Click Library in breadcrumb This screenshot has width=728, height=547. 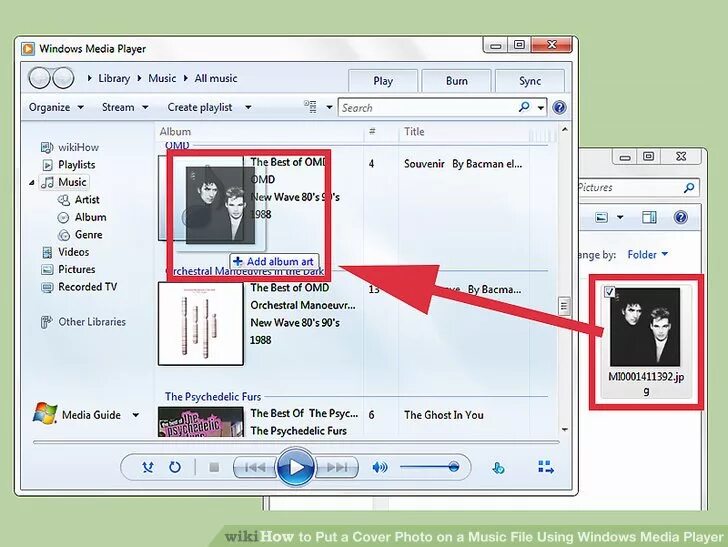click(x=114, y=78)
